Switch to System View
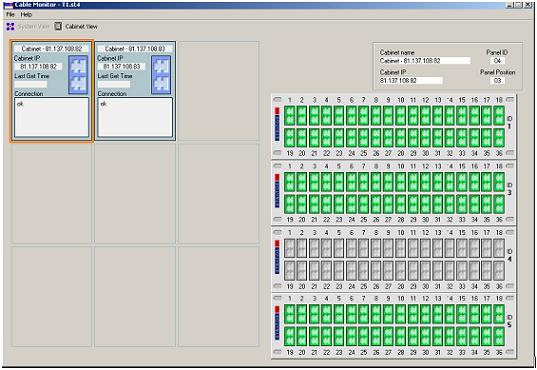The width and height of the screenshot is (537, 370). (28, 26)
